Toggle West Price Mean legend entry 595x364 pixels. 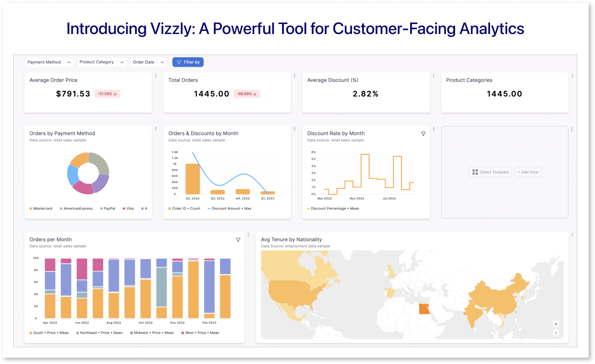pos(200,333)
